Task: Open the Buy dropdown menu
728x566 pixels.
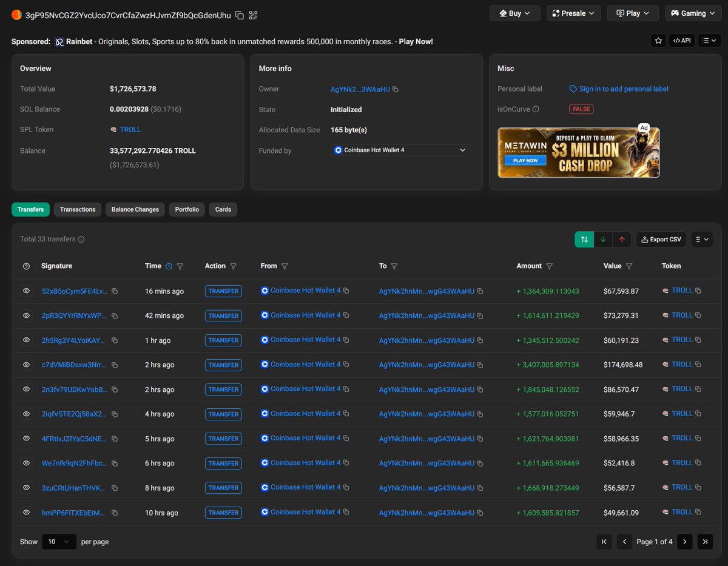Action: [515, 13]
